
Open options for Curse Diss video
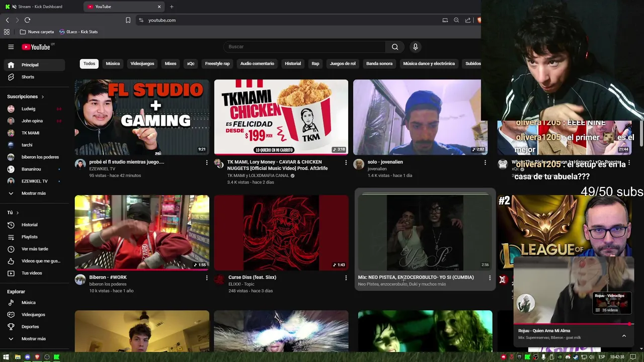346,278
